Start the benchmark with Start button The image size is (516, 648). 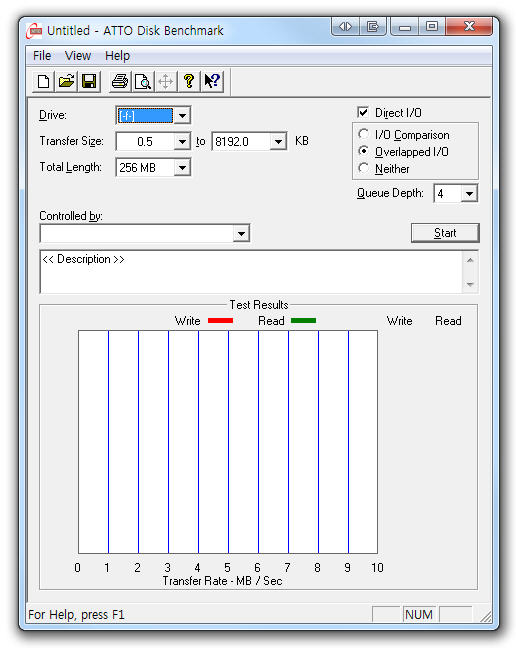point(445,233)
